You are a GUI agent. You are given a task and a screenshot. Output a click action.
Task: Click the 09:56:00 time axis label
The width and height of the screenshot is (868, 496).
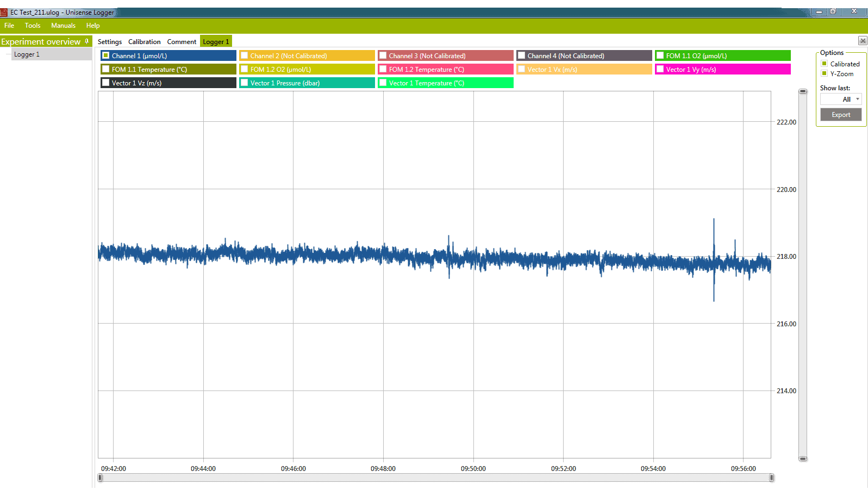(744, 469)
